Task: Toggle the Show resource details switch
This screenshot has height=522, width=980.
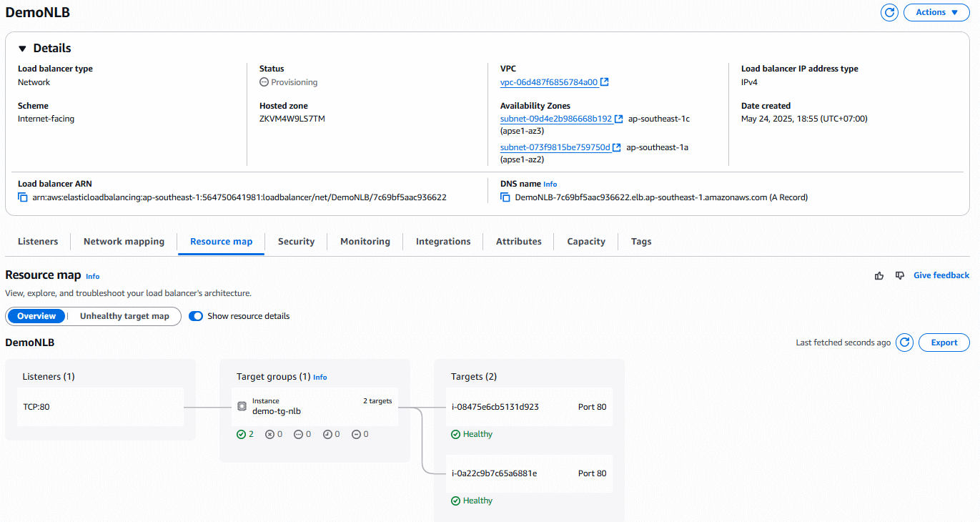Action: [196, 316]
